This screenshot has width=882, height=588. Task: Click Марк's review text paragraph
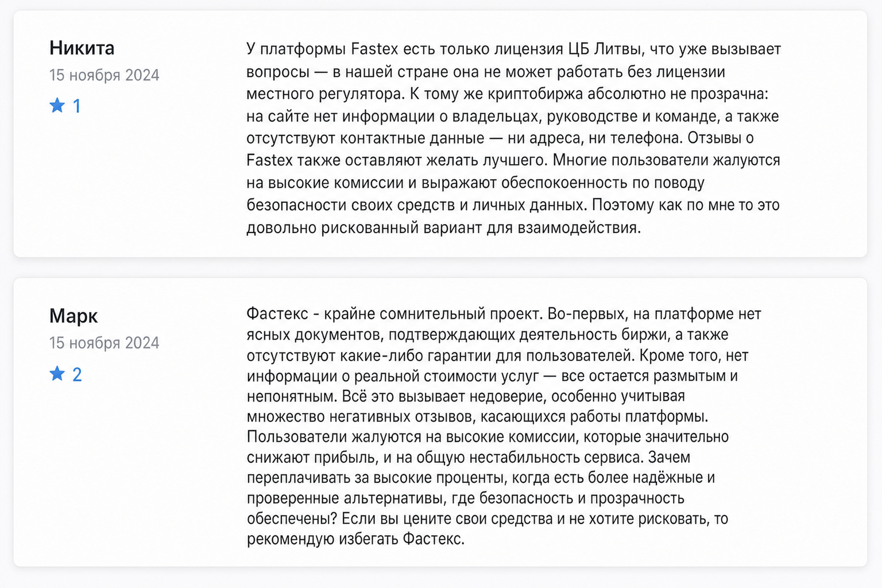[504, 426]
